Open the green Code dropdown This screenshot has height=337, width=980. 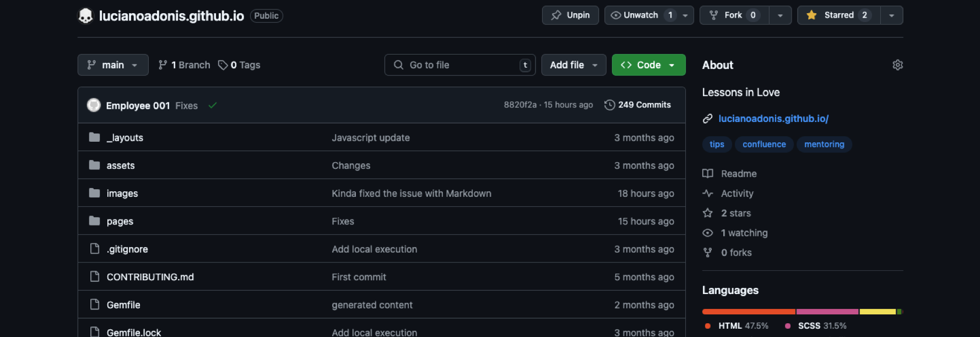point(648,65)
